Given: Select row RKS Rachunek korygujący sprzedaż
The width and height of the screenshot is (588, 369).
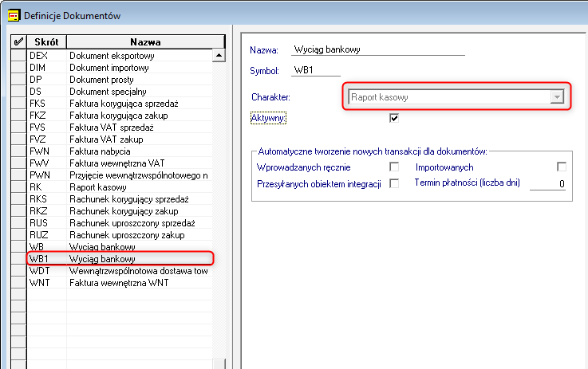Looking at the screenshot, I should point(120,199).
